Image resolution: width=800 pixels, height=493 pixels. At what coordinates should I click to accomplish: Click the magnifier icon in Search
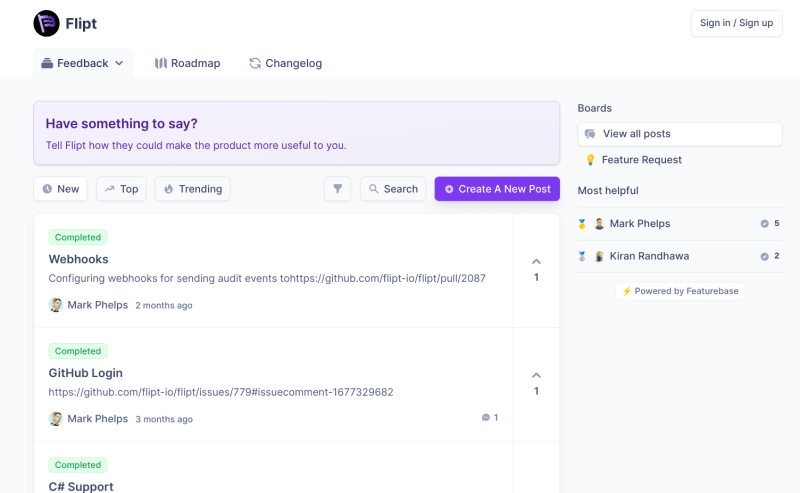pyautogui.click(x=373, y=189)
